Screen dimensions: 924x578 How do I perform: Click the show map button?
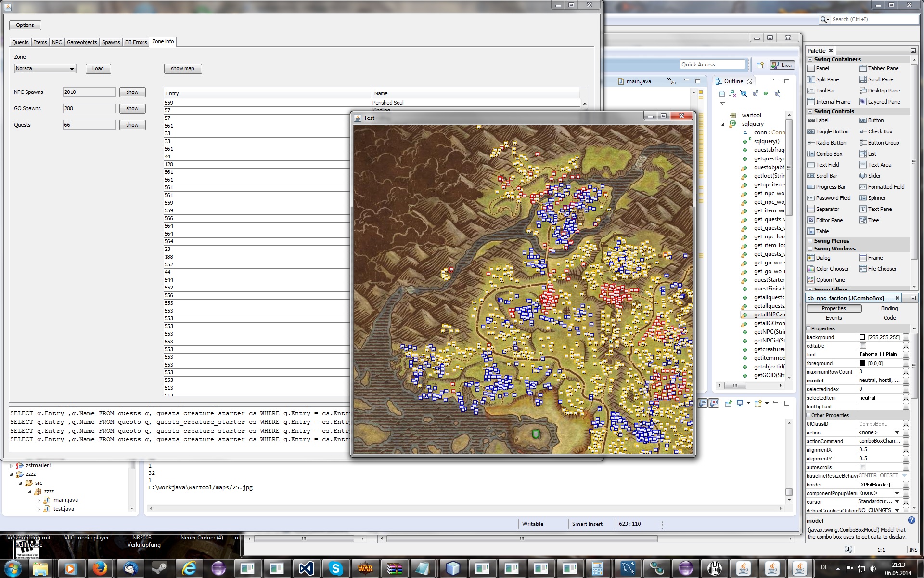tap(182, 68)
